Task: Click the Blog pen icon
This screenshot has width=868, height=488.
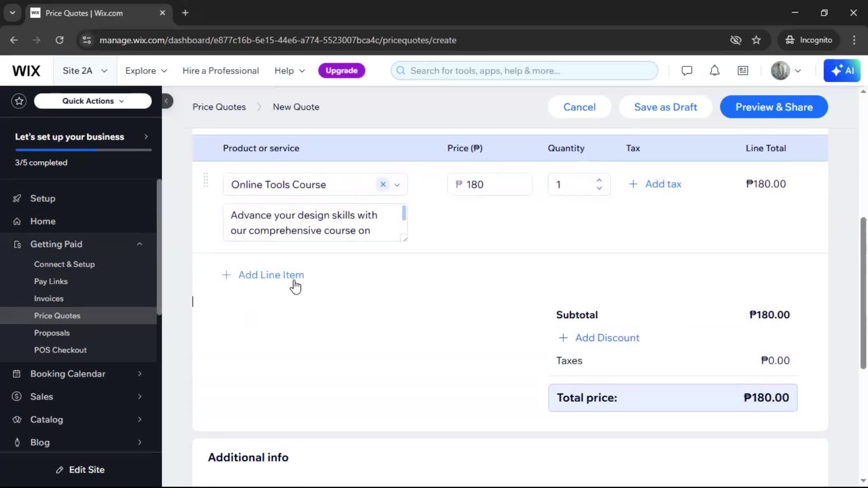Action: coord(17,442)
